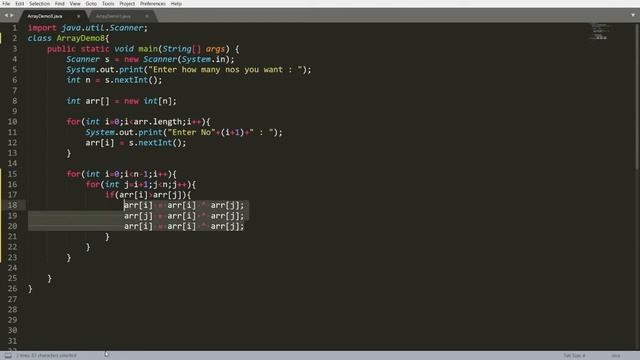Click 'arr[j];' at end of line 18
Viewport: 640px width, 360px height.
point(227,205)
